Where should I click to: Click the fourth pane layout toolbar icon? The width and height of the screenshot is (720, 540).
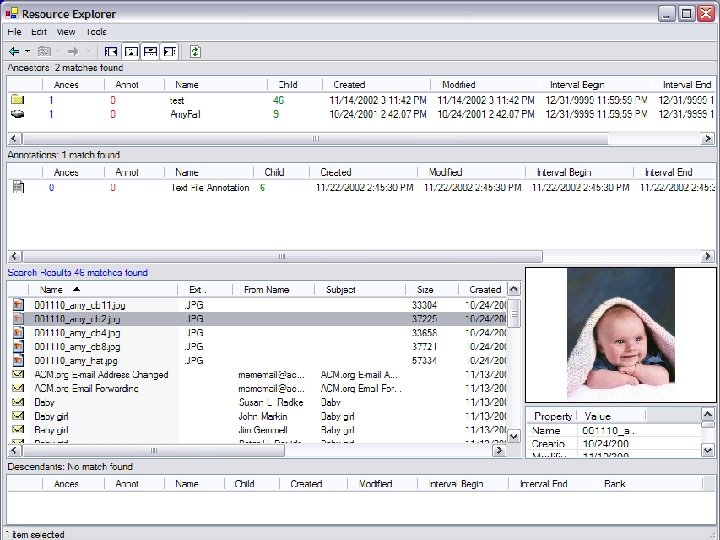(x=169, y=51)
